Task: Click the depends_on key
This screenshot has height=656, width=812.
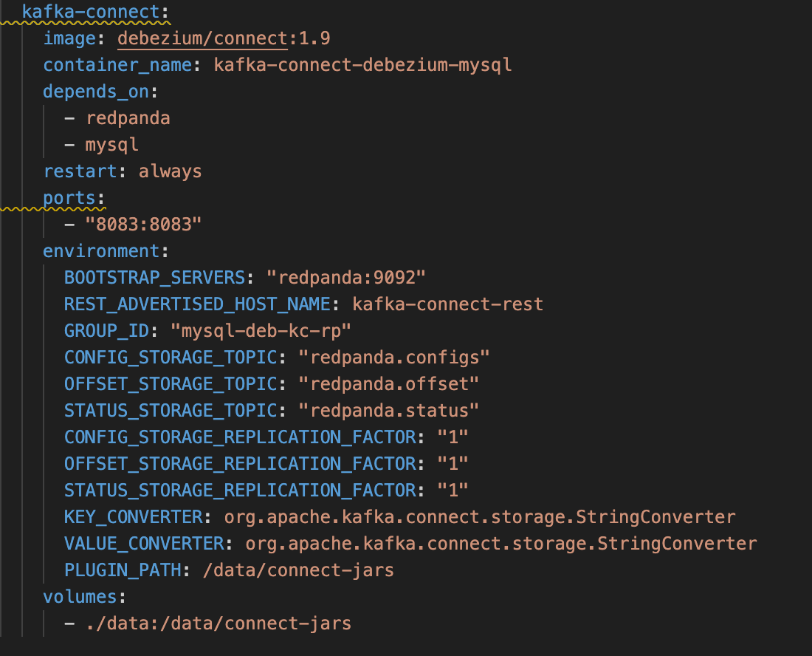Action: pos(96,91)
